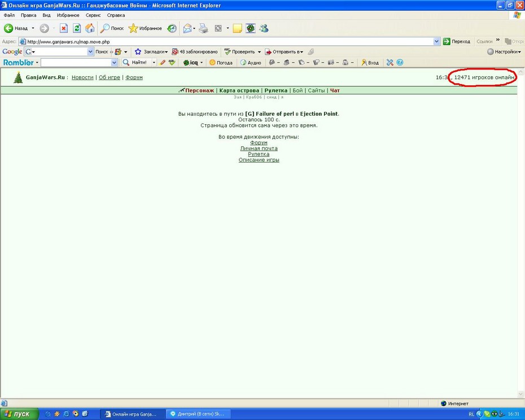
Task: Open the Back button history dropdown arrow
Action: pyautogui.click(x=33, y=28)
